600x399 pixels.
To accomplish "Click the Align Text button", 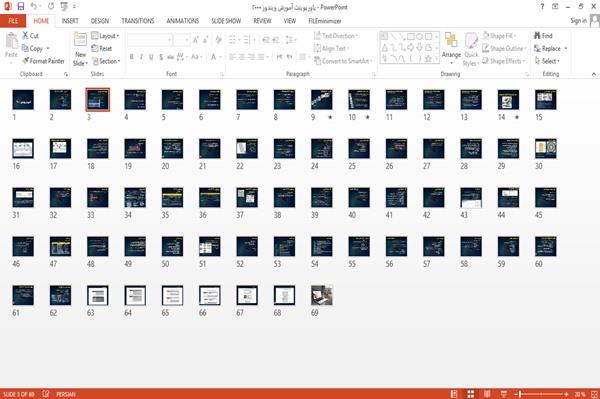I will pos(331,49).
